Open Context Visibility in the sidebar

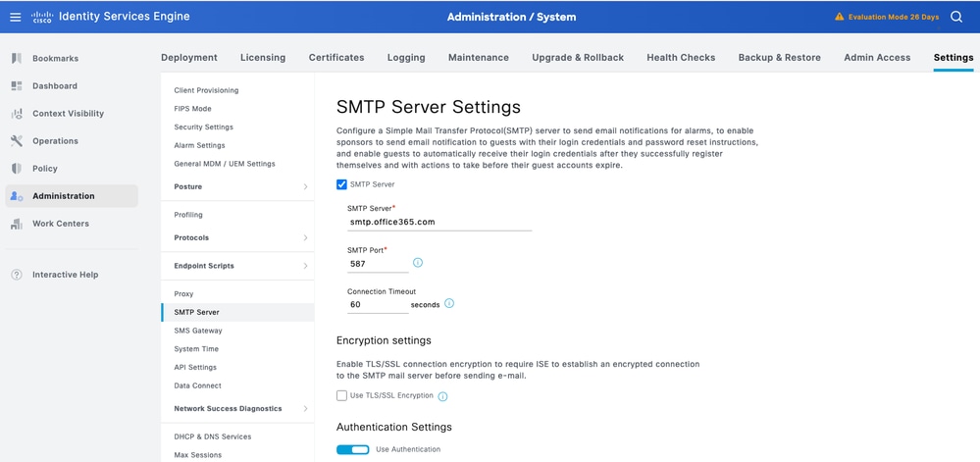click(x=68, y=113)
